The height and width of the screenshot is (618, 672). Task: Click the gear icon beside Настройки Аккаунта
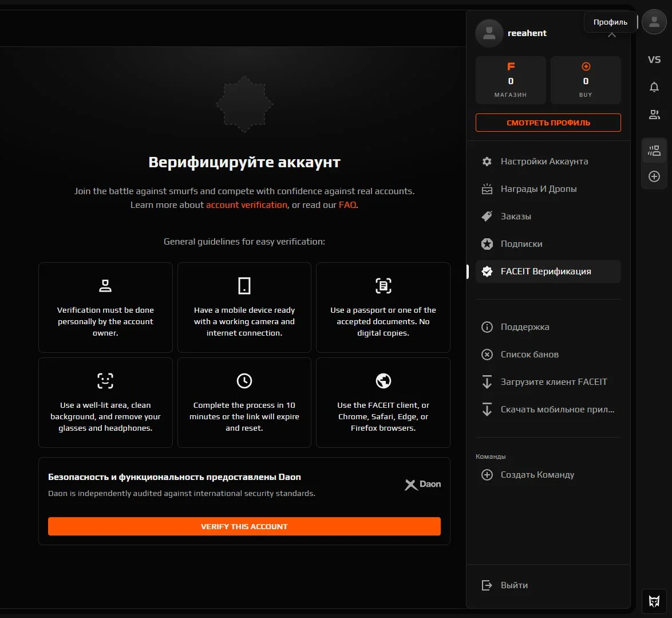coord(487,162)
